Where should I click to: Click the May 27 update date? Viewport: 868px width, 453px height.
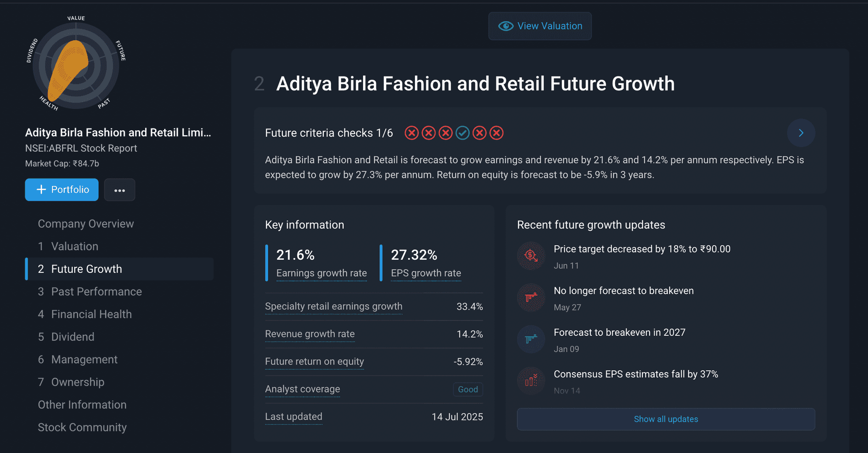pyautogui.click(x=567, y=308)
